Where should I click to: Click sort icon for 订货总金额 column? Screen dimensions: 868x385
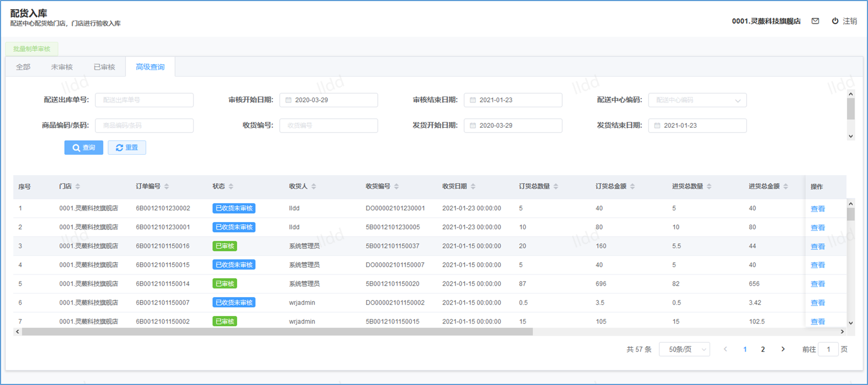pyautogui.click(x=632, y=187)
